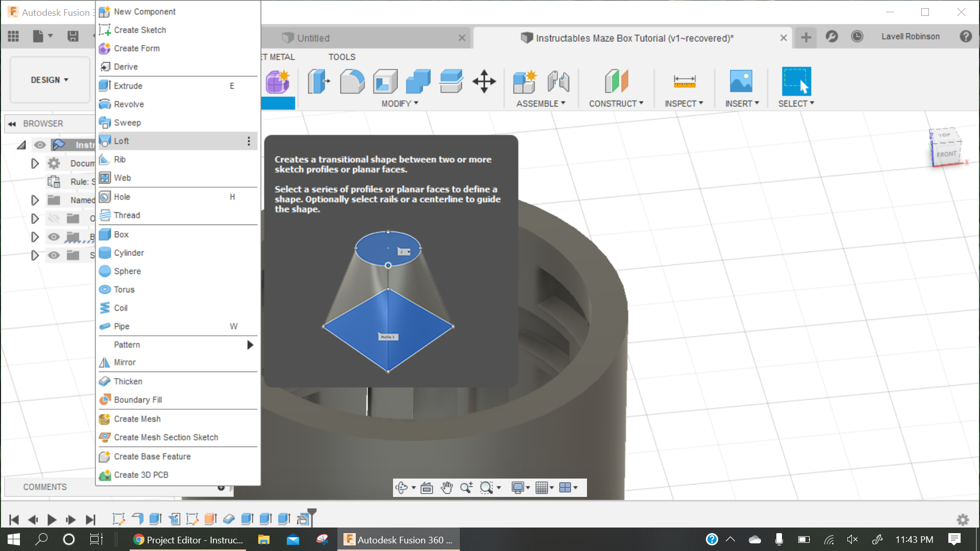The width and height of the screenshot is (980, 551).
Task: Select the Shell tool icon
Action: [385, 82]
